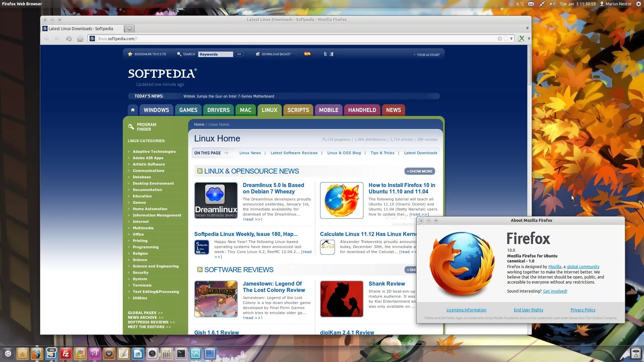644x362 pixels.
Task: Open Security category in sidebar
Action: [140, 273]
